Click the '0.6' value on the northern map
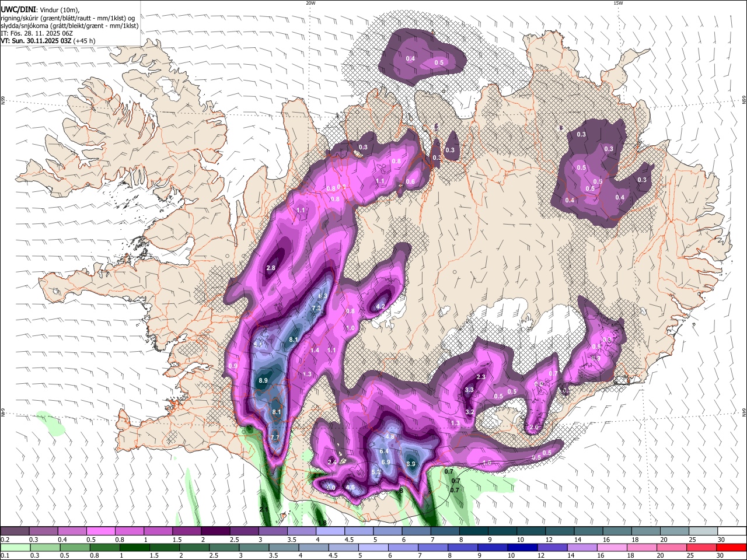 410,182
